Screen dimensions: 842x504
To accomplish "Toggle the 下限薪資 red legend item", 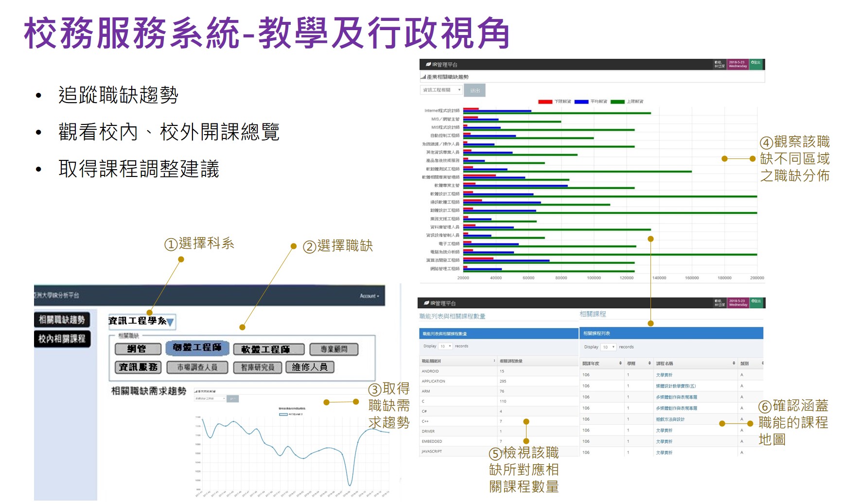I will pos(555,102).
